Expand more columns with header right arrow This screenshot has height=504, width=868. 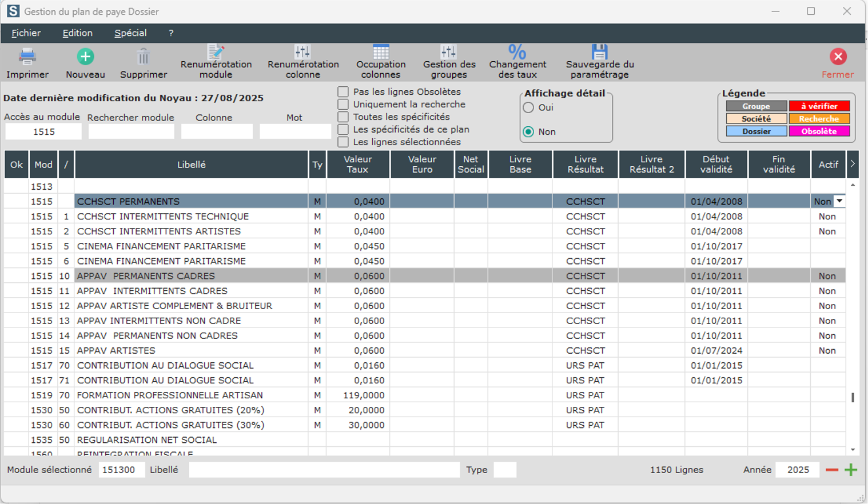click(x=853, y=165)
